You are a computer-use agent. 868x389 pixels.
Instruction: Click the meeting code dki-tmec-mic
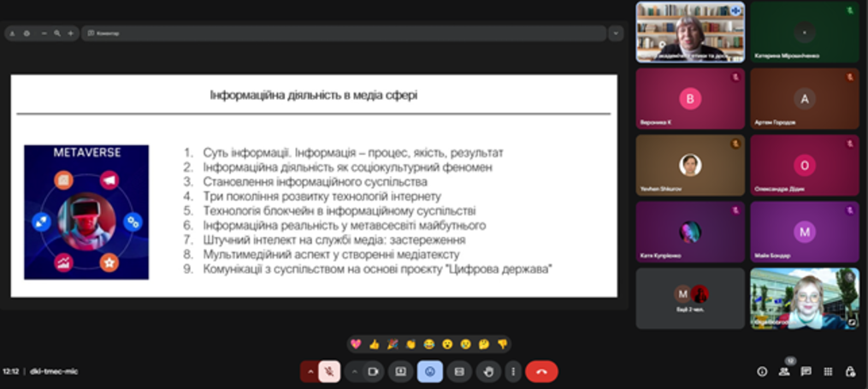click(x=54, y=371)
